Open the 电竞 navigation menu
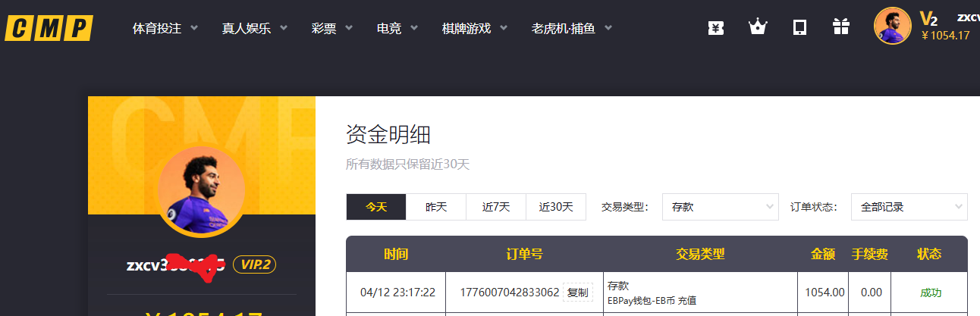The height and width of the screenshot is (316, 980). (397, 29)
